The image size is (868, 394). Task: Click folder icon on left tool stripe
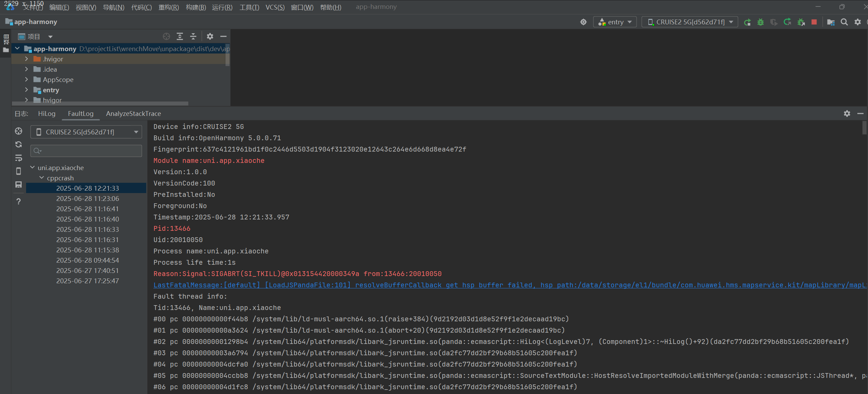click(x=6, y=50)
